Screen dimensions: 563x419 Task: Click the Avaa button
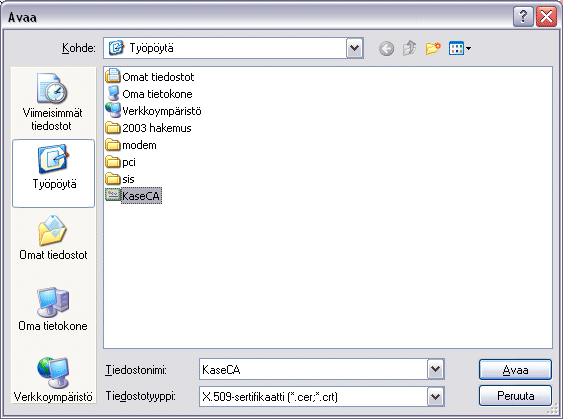(x=515, y=369)
